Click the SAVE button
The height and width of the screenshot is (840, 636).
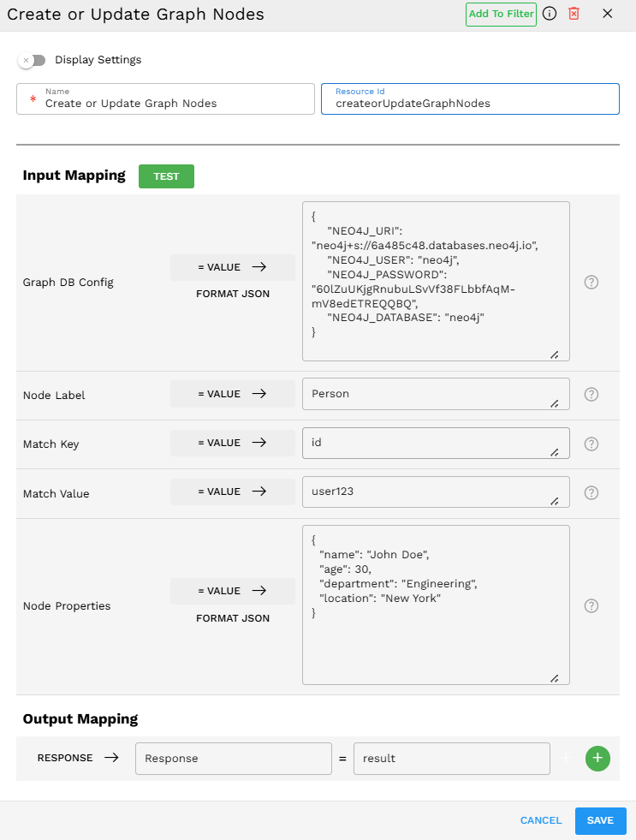(600, 820)
